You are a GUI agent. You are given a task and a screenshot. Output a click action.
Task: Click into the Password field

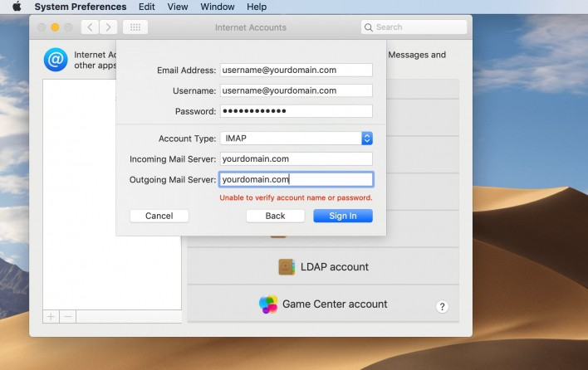point(296,111)
